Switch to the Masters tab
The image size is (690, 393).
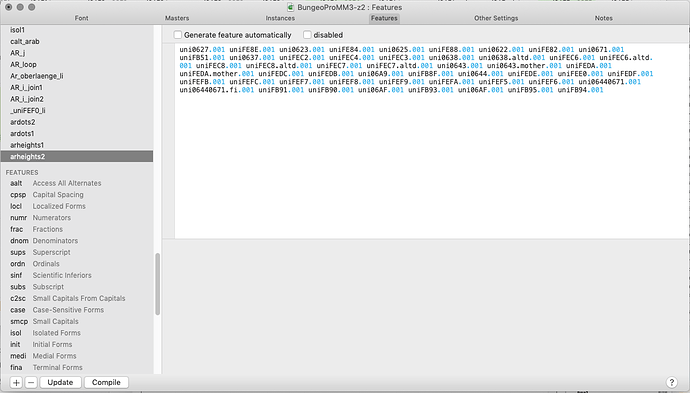point(177,18)
